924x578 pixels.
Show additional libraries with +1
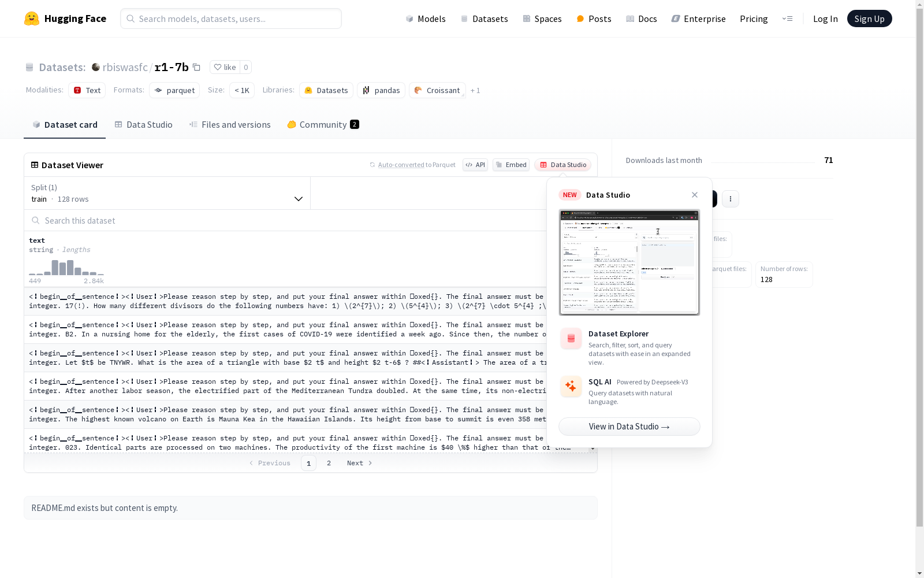(475, 90)
